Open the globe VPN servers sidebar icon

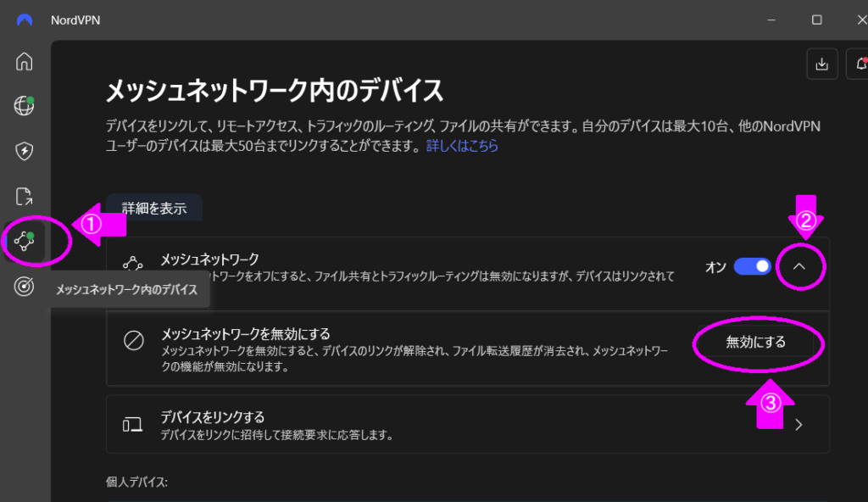click(x=24, y=105)
